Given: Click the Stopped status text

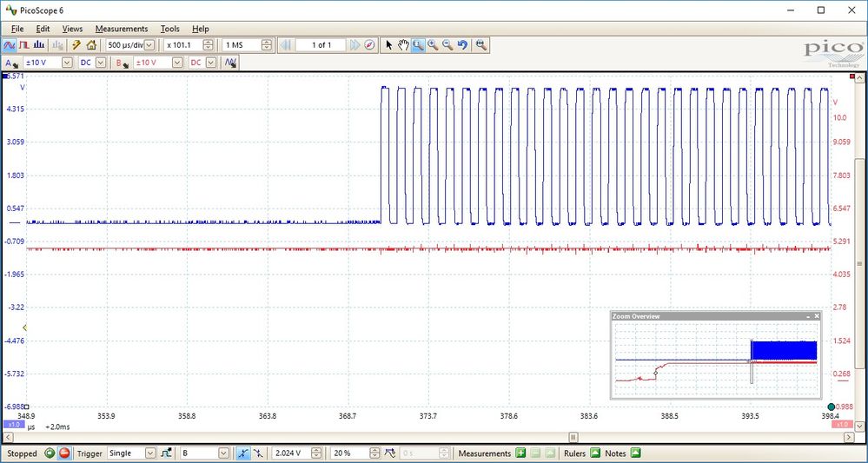Looking at the screenshot, I should (22, 453).
